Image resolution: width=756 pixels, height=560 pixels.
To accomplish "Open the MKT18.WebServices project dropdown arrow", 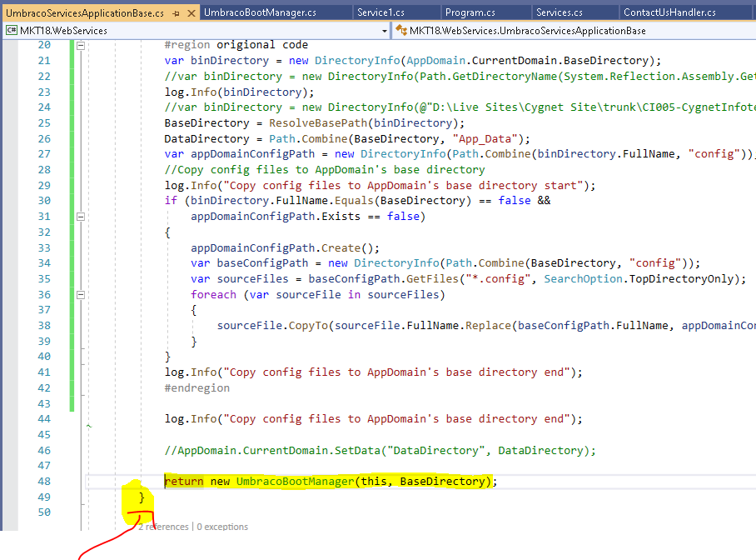I will [x=384, y=30].
